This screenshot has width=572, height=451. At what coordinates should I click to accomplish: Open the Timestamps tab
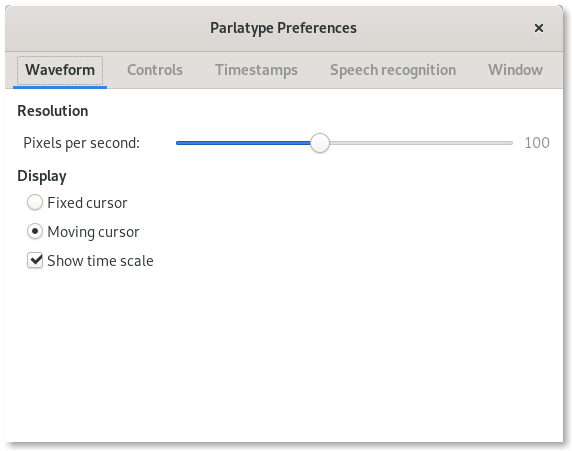click(256, 70)
